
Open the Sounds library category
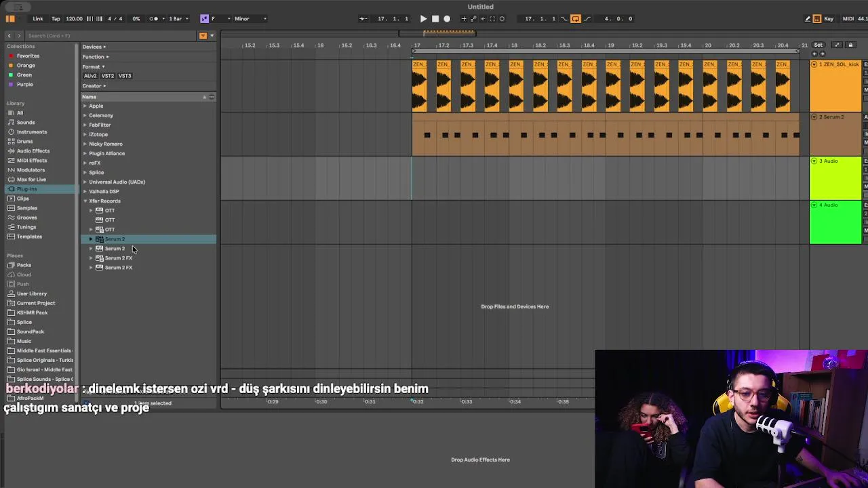(26, 122)
